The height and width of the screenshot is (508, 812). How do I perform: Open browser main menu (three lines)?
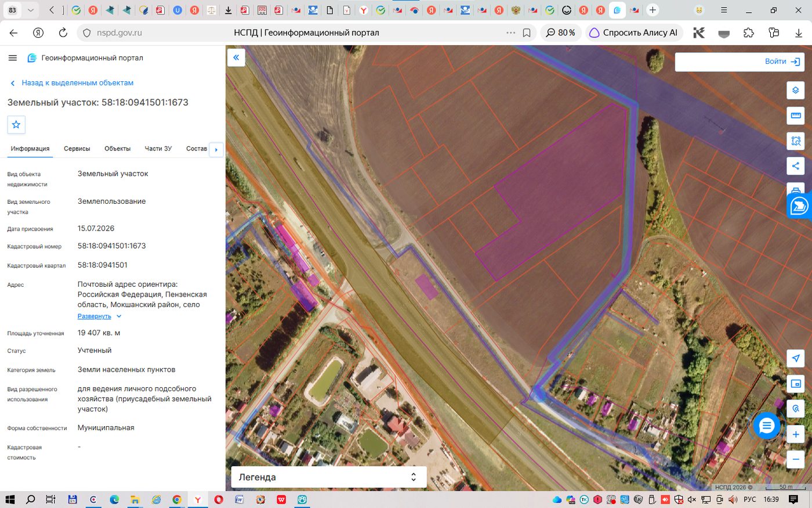tap(724, 10)
